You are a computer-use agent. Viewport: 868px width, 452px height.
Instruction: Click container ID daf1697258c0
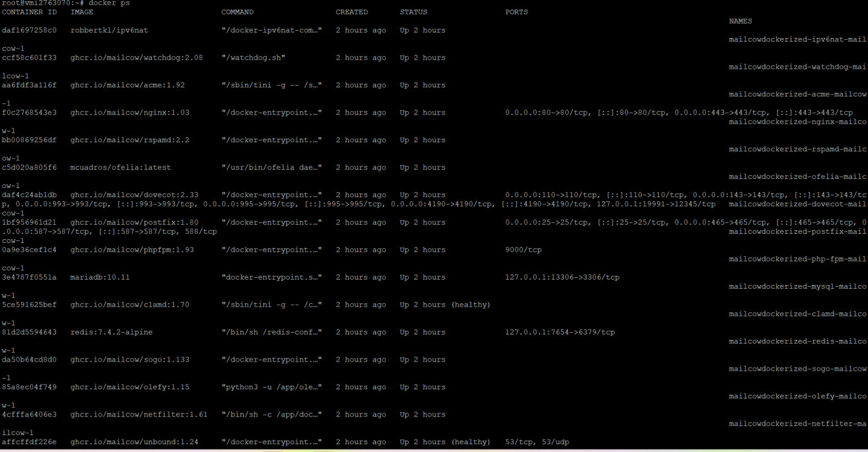point(29,30)
